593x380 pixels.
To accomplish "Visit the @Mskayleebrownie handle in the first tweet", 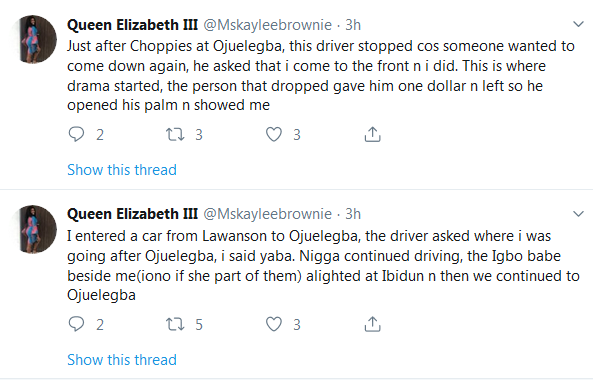I will (x=268, y=25).
